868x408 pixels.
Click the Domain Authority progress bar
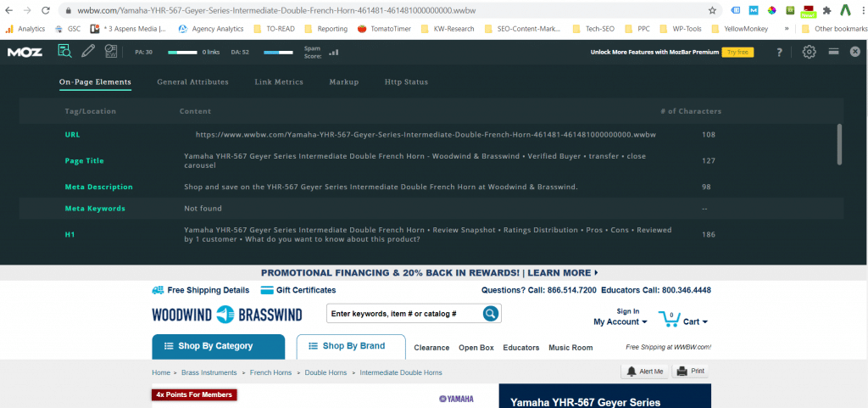[278, 52]
